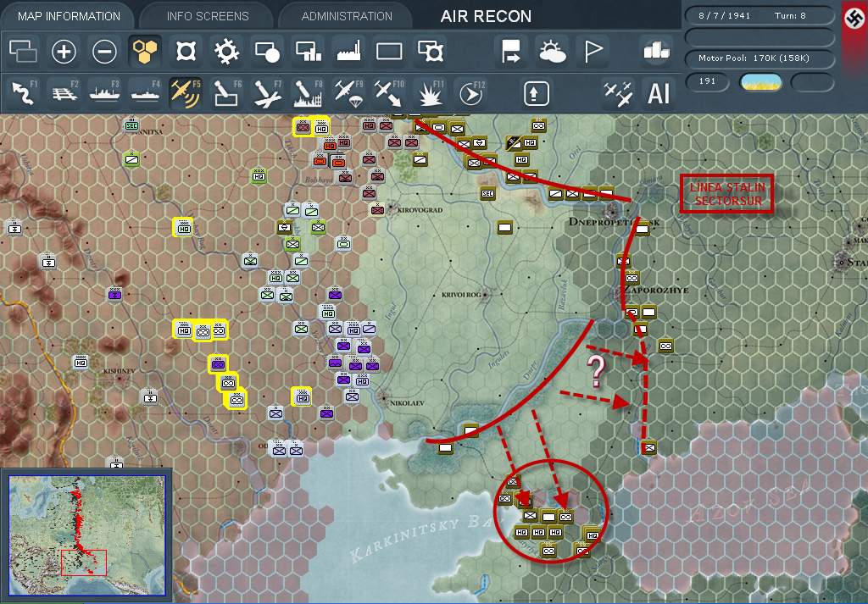Viewport: 868px width, 604px height.
Task: Switch to the ADMINISTRATION tab
Action: pos(347,17)
